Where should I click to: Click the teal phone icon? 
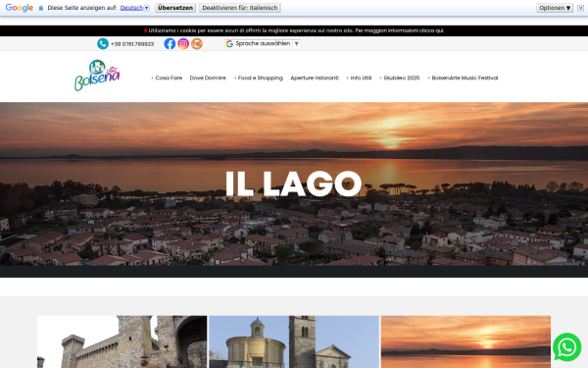click(103, 44)
